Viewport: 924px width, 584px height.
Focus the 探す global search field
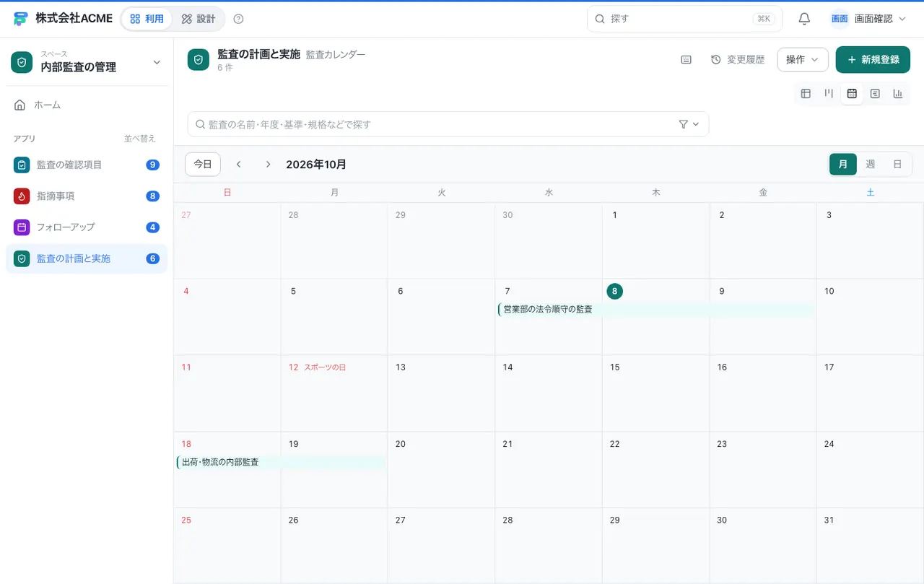click(x=684, y=19)
